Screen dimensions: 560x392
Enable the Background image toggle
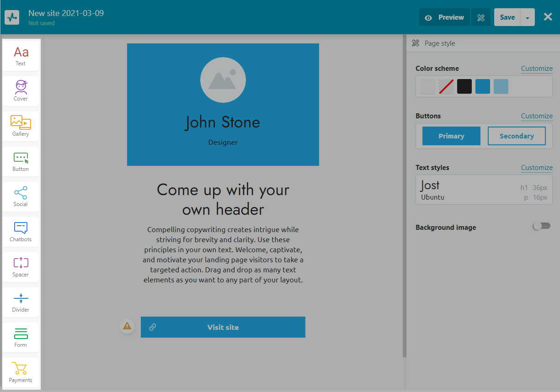(x=542, y=226)
